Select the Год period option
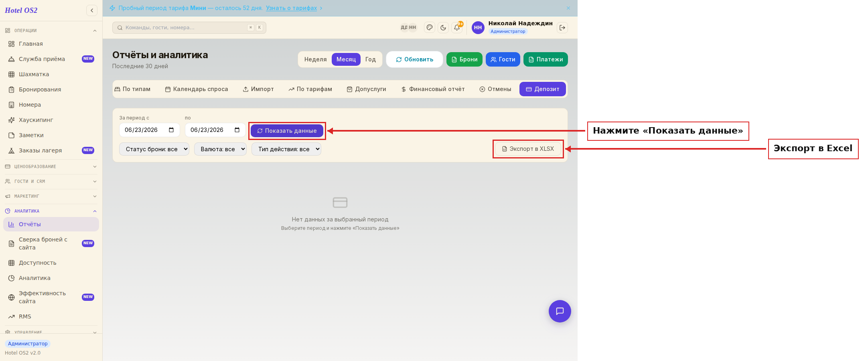The width and height of the screenshot is (868, 361). coord(371,59)
